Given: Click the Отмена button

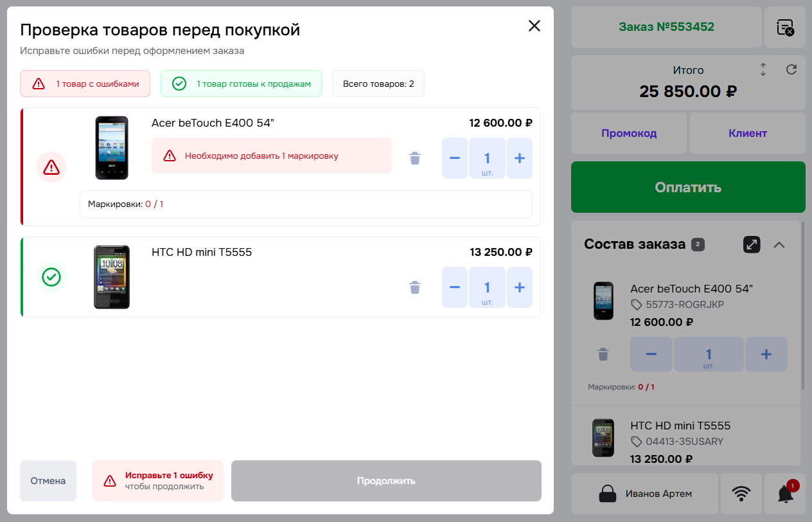Looking at the screenshot, I should (x=48, y=481).
